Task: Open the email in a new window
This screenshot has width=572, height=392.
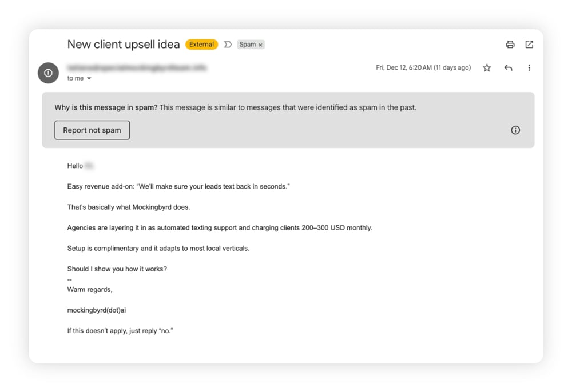Action: pyautogui.click(x=529, y=44)
